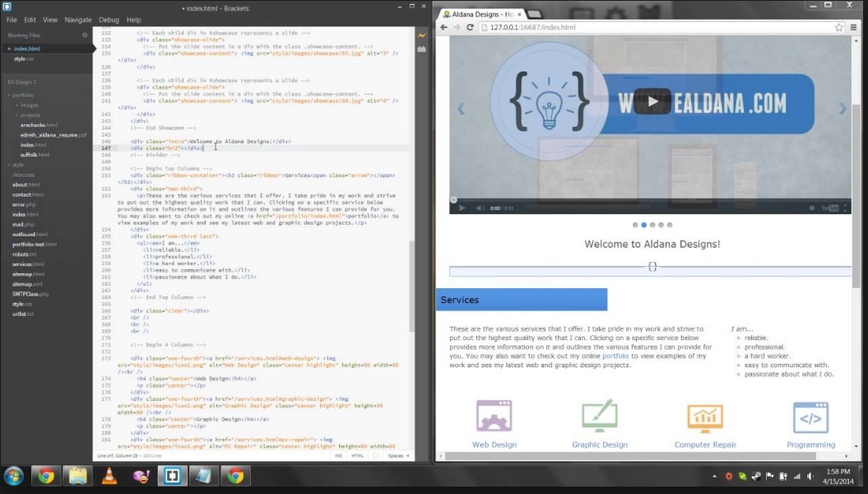Image resolution: width=868 pixels, height=494 pixels.
Task: Click the Brackets editor vertical scrollbar
Action: point(412,287)
